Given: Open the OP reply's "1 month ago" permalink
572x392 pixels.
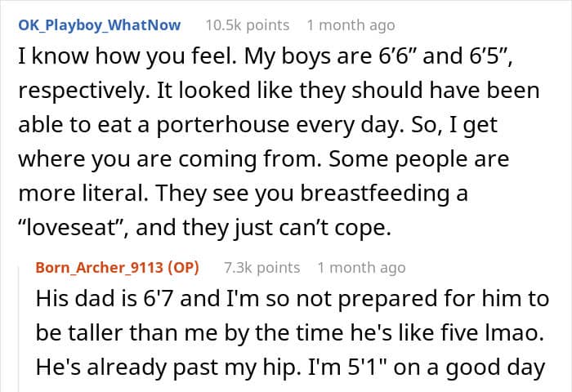Looking at the screenshot, I should (361, 267).
